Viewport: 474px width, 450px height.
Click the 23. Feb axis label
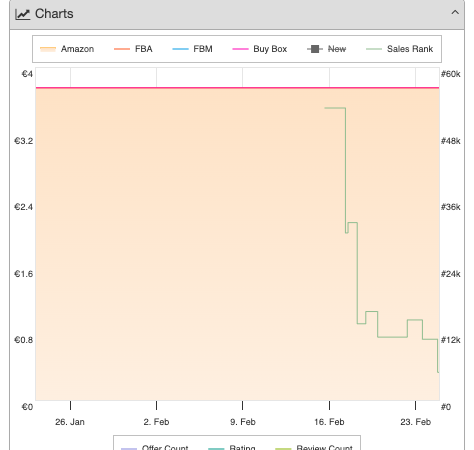[416, 422]
